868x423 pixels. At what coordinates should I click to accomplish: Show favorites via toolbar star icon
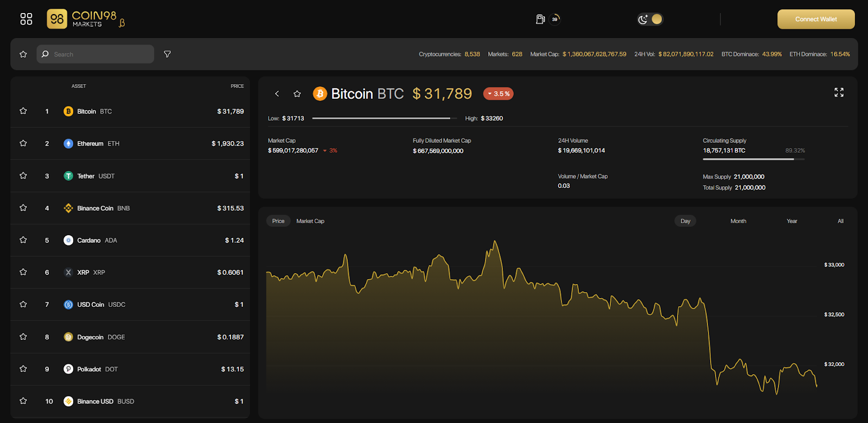coord(23,54)
